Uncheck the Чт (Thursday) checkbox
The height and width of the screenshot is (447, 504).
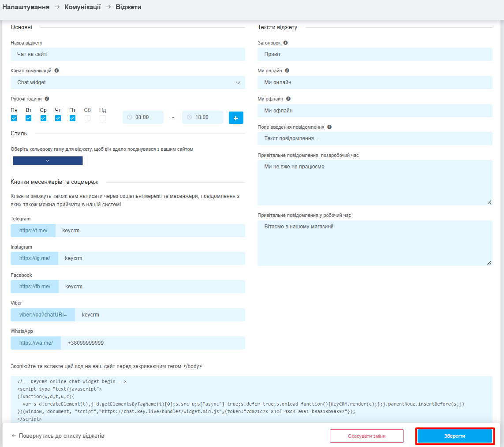pos(58,118)
